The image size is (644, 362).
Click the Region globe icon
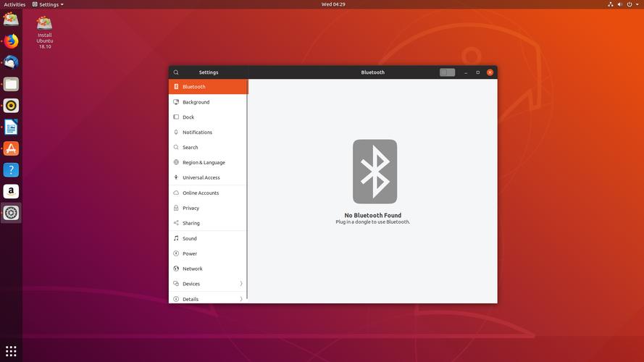pyautogui.click(x=176, y=162)
